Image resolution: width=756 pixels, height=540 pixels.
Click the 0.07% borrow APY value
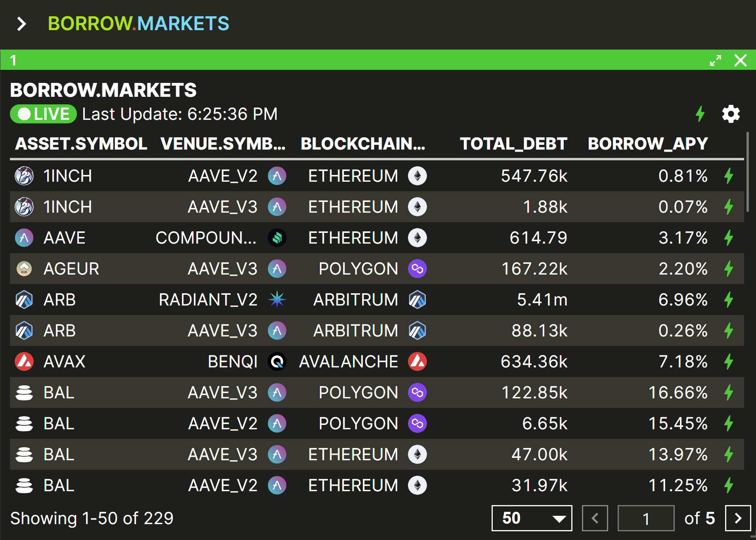tap(683, 207)
